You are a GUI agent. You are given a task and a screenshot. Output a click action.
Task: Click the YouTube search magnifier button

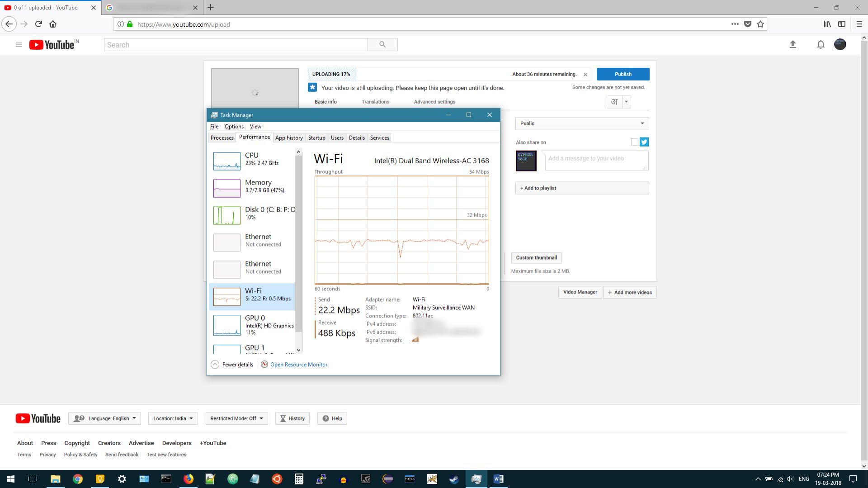coord(382,44)
